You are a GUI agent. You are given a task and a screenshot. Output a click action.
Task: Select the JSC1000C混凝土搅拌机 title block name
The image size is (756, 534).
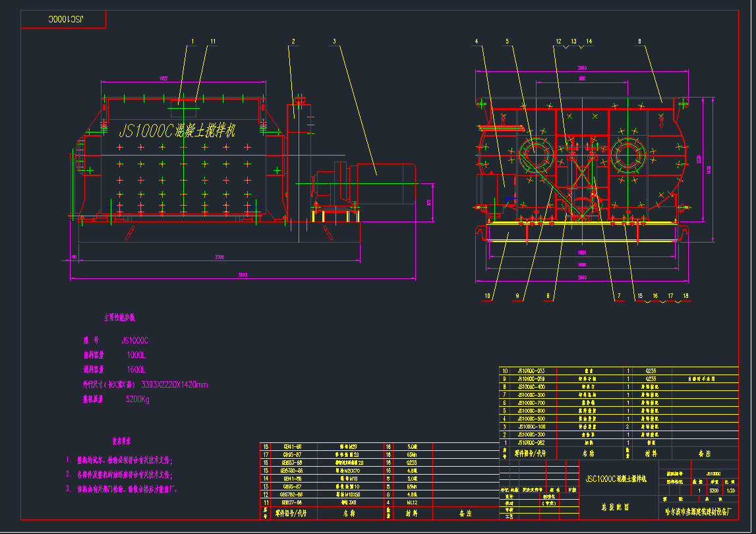tap(616, 479)
